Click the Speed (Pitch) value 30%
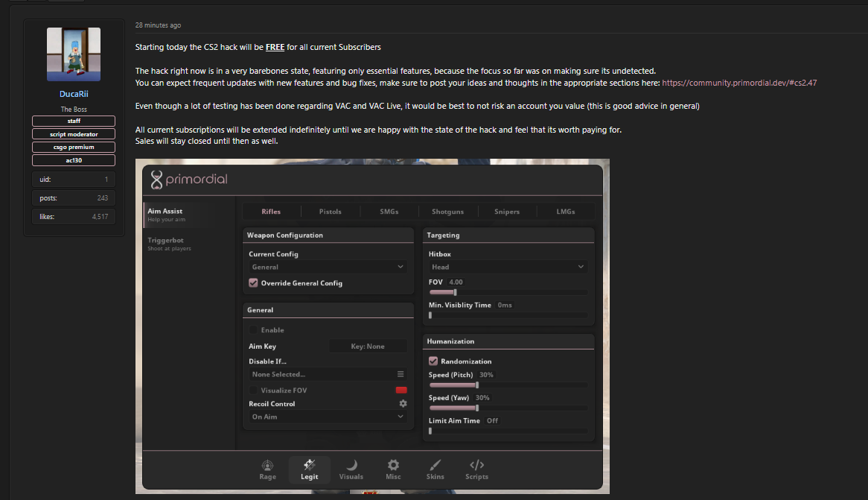The height and width of the screenshot is (500, 868). (x=486, y=375)
